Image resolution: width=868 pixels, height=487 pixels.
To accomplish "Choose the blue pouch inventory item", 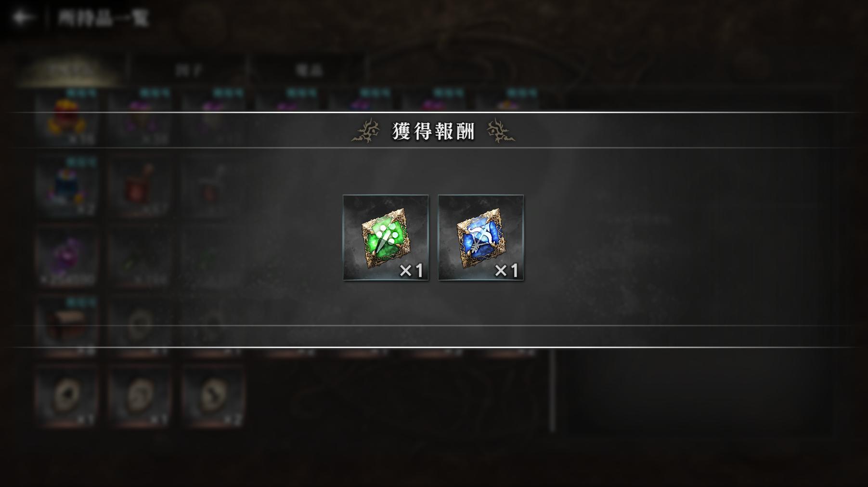I will tap(67, 186).
